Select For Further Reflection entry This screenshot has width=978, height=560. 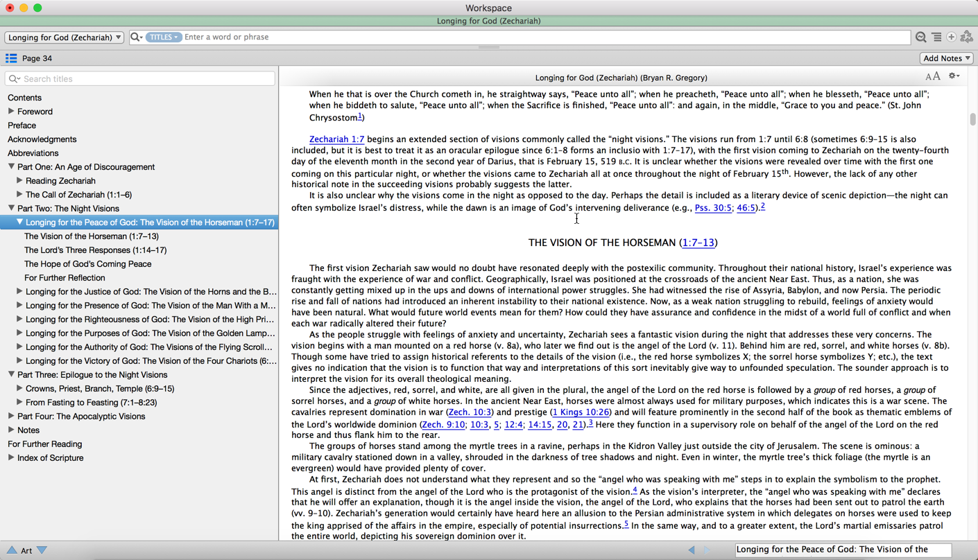[65, 278]
